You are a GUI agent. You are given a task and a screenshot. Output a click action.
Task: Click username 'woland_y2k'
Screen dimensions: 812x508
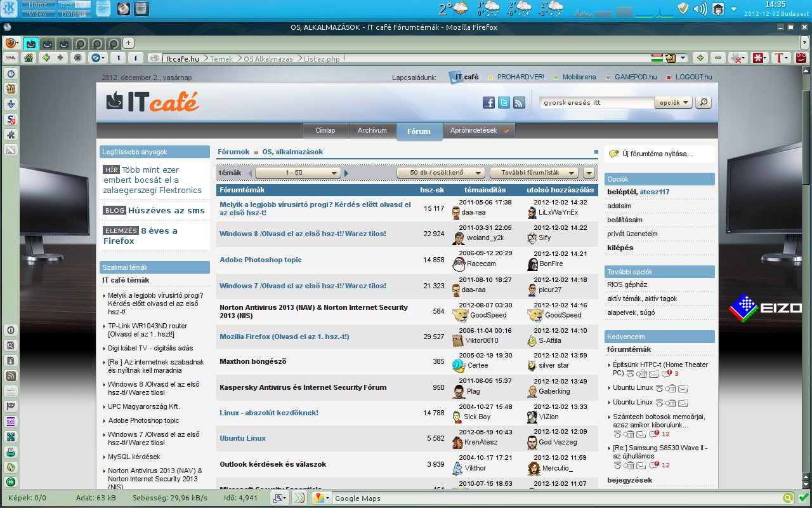click(x=485, y=238)
